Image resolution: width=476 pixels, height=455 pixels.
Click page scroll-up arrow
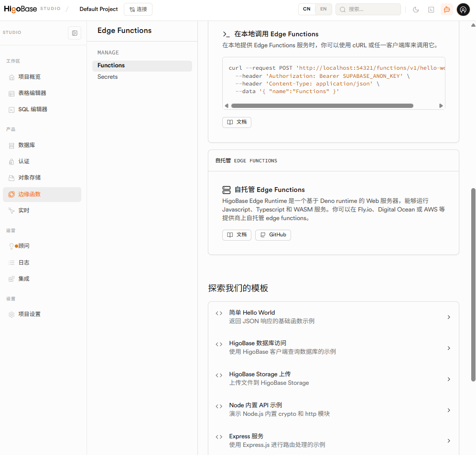[x=473, y=25]
